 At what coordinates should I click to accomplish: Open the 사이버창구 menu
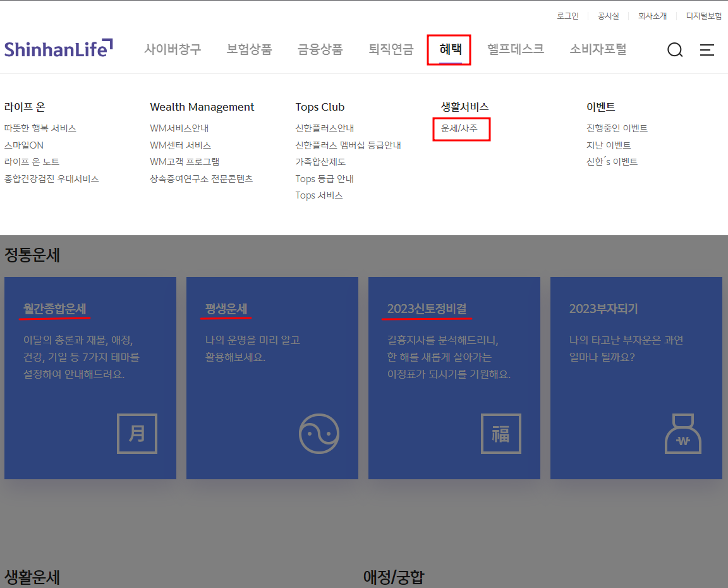[173, 49]
